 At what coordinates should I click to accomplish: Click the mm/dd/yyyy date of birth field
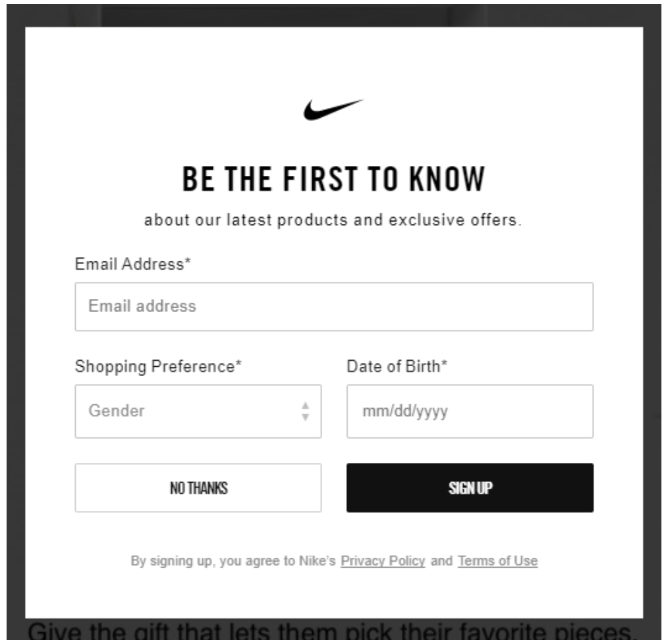(469, 412)
